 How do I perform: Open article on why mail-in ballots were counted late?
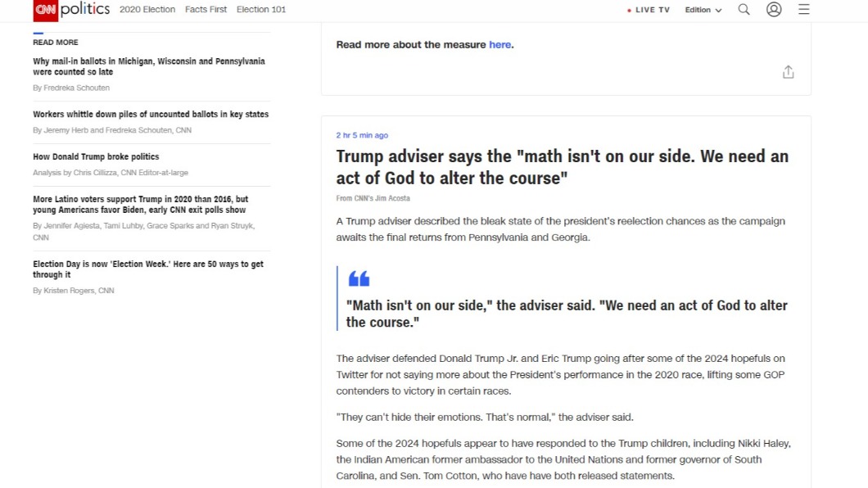149,66
